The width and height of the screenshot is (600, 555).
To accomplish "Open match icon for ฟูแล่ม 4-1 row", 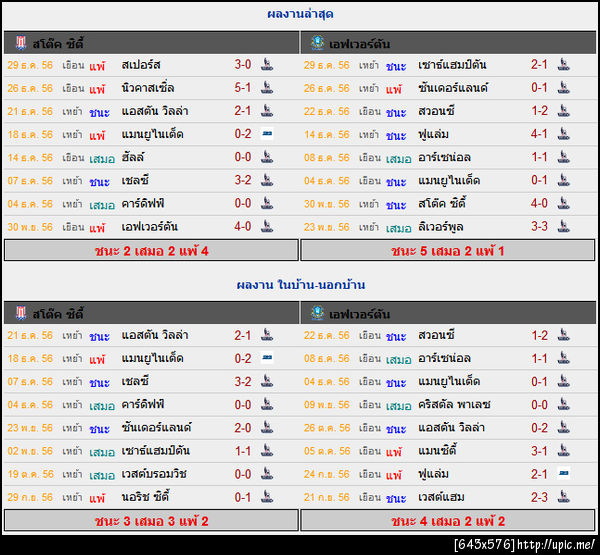I will tap(563, 134).
